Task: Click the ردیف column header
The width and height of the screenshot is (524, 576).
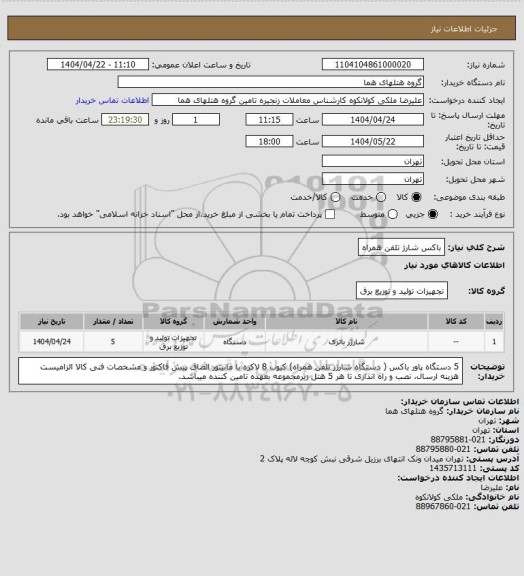Action: tap(494, 321)
